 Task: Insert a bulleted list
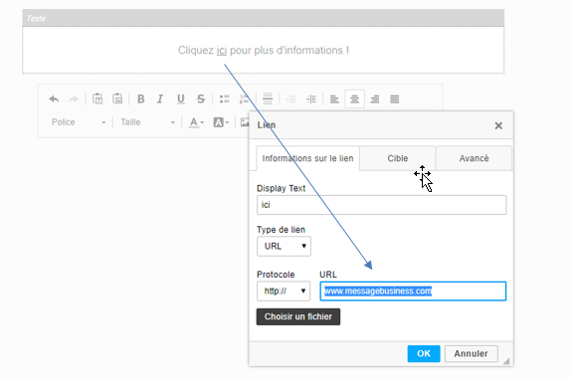click(x=225, y=98)
